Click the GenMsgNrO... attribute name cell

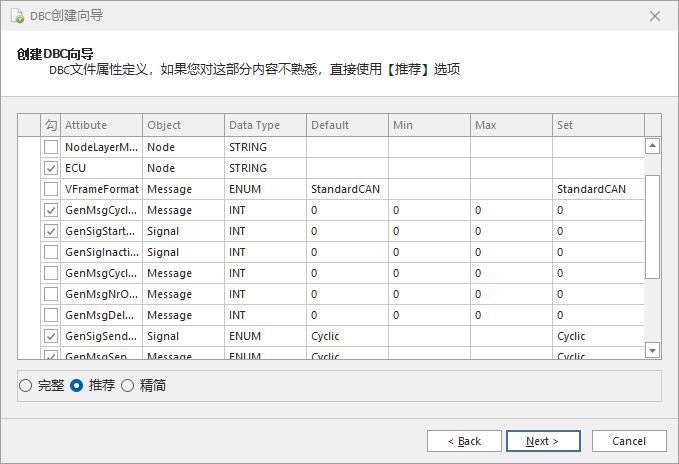pos(101,294)
